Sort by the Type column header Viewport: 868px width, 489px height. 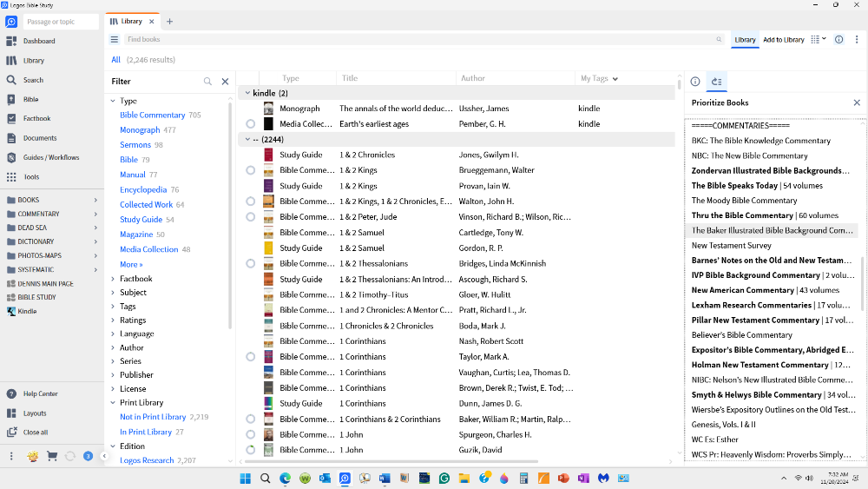pos(291,78)
